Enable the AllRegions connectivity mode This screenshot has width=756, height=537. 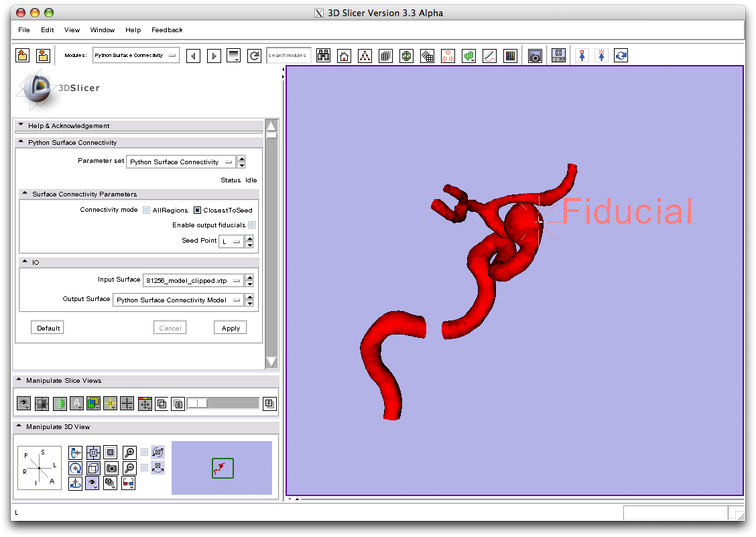(x=147, y=211)
